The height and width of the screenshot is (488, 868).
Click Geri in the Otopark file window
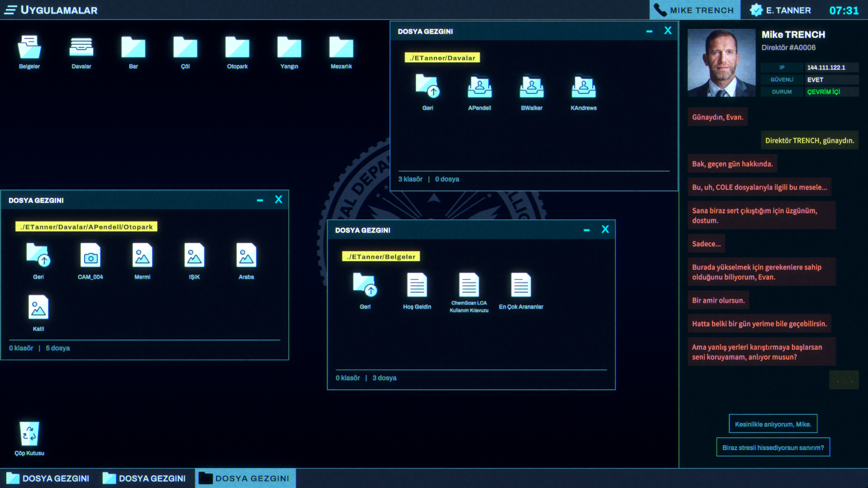[x=38, y=256]
